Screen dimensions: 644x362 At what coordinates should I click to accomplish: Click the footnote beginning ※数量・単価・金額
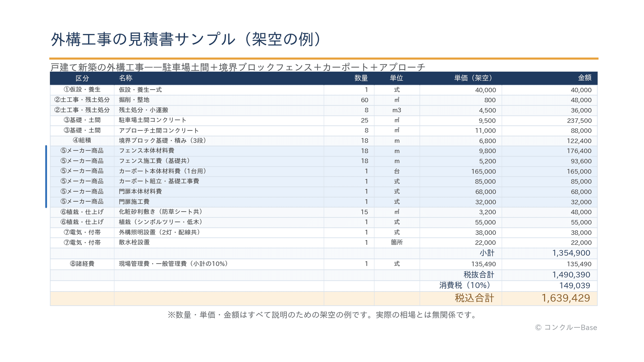[x=322, y=315]
